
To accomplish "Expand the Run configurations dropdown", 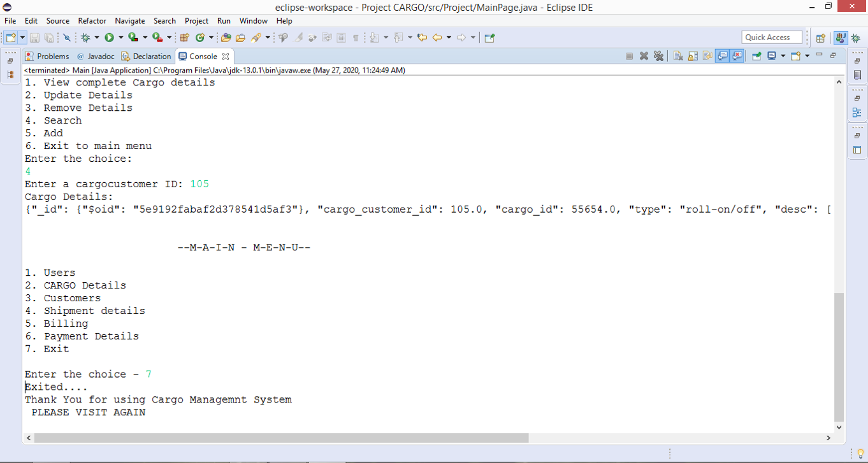I will coord(121,38).
